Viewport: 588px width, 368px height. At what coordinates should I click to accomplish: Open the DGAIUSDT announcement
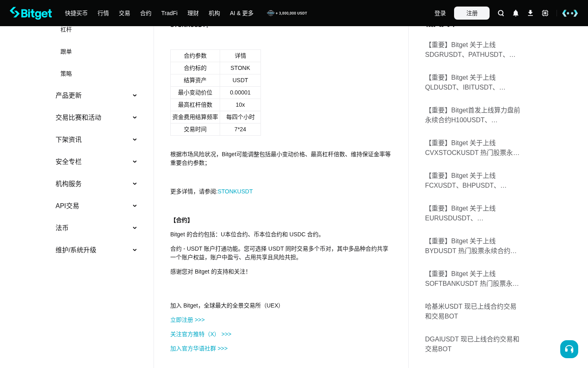(x=472, y=344)
